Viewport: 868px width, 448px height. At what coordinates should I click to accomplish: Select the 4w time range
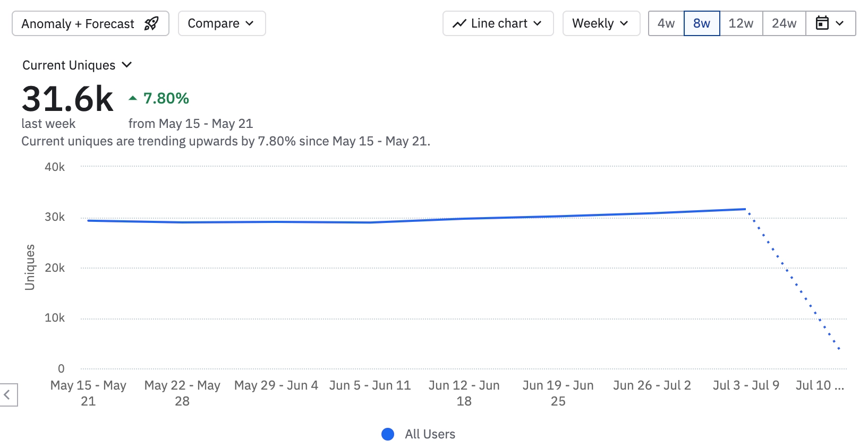(666, 23)
